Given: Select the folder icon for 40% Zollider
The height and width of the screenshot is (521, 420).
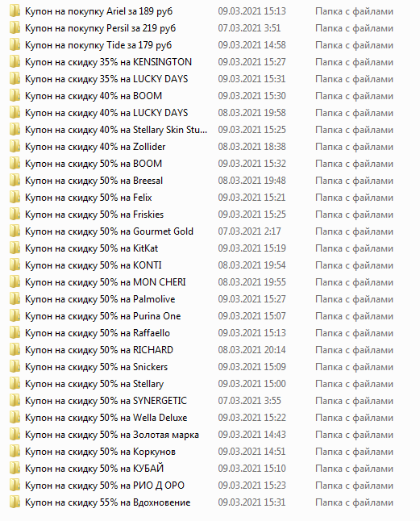Looking at the screenshot, I should point(15,147).
